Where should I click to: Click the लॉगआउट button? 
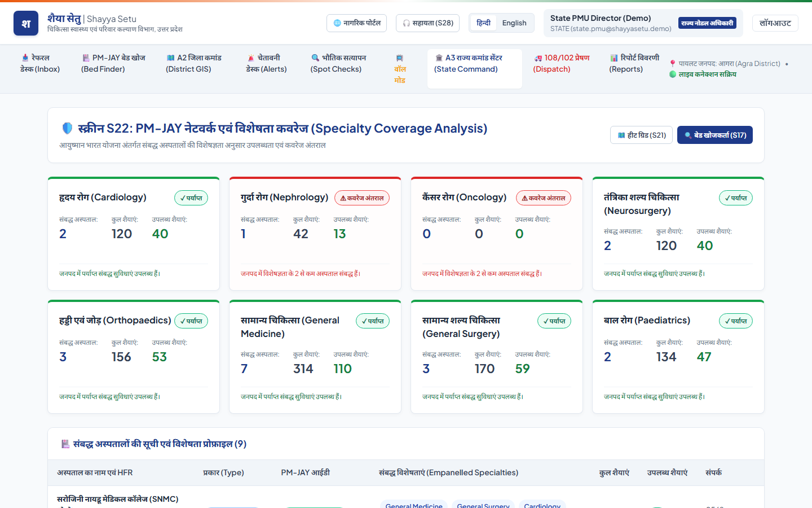tap(775, 23)
